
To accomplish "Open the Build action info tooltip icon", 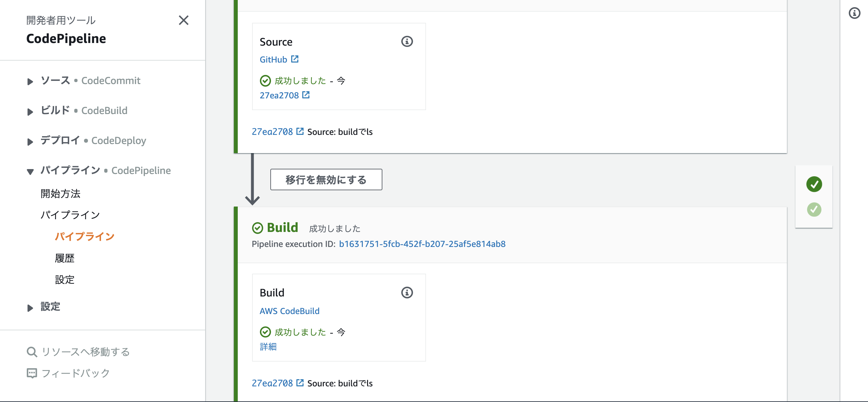I will click(x=407, y=293).
